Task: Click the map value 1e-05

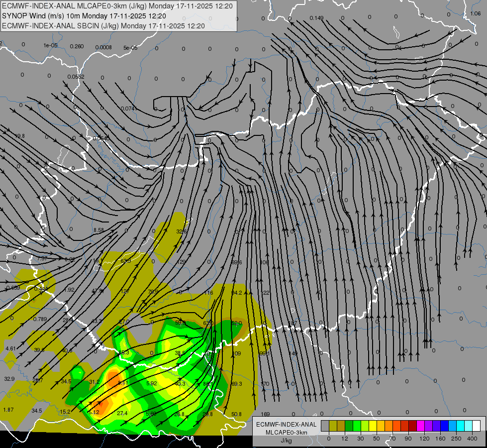Action: click(50, 45)
